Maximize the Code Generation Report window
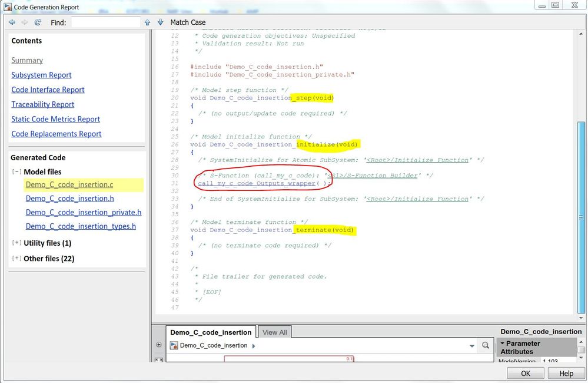The image size is (588, 383). tap(556, 5)
